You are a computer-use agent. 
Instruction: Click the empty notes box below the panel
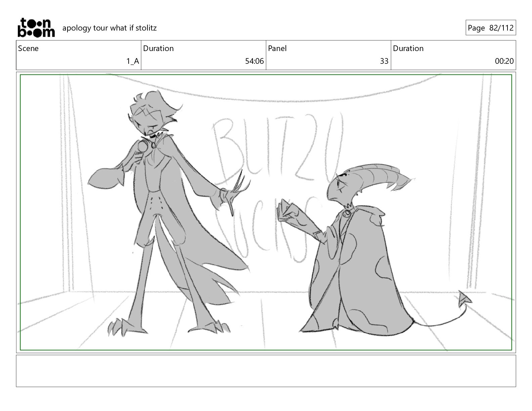tap(266, 371)
